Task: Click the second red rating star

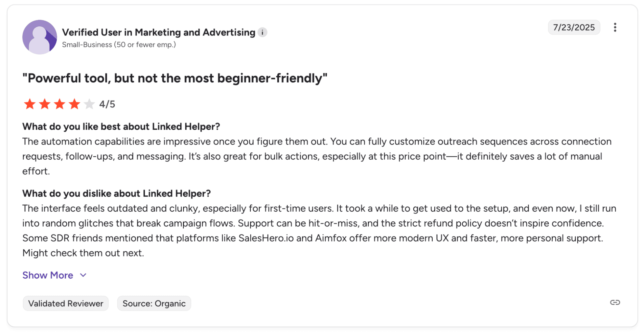Action: coord(44,104)
